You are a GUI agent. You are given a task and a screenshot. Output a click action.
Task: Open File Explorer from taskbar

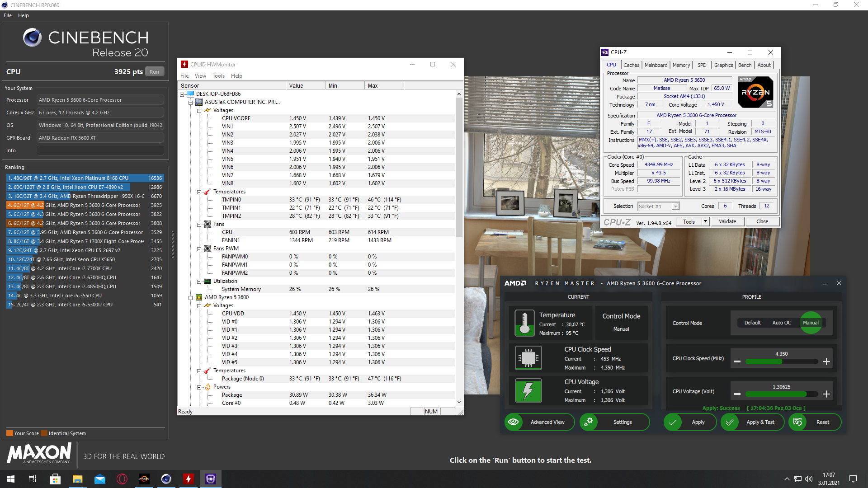point(77,479)
